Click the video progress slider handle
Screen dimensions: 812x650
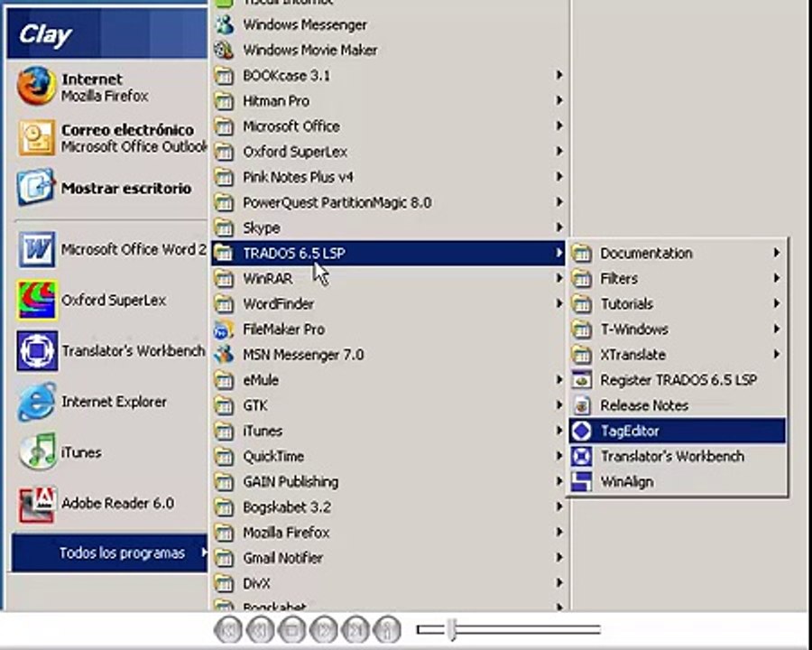(453, 629)
